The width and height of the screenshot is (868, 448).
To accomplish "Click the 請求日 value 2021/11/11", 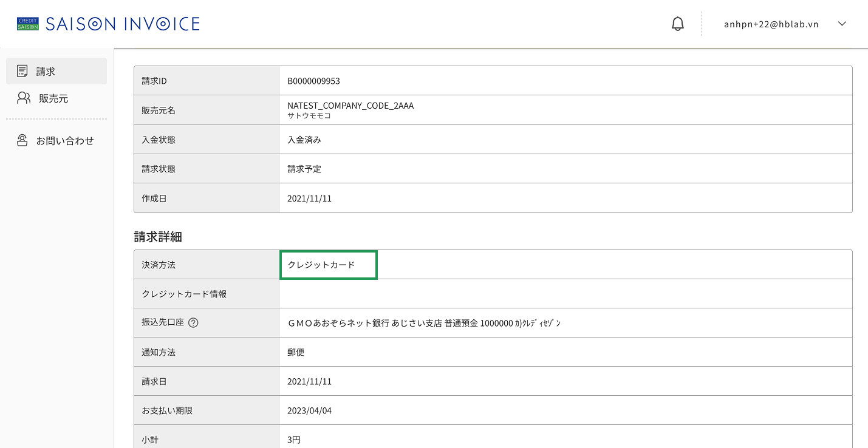I will coord(310,382).
